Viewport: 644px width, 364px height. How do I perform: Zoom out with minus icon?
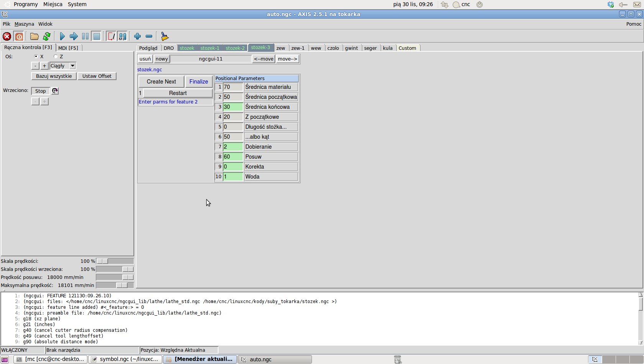tap(149, 36)
